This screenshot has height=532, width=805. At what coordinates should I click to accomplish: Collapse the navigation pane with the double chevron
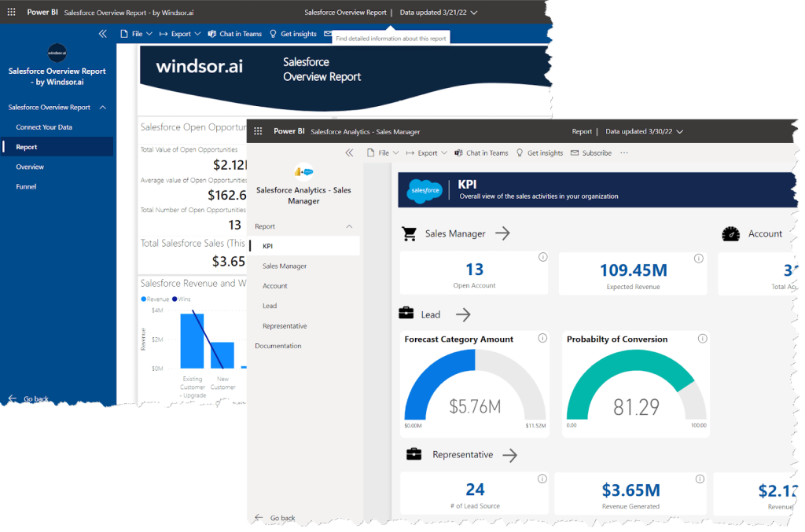click(349, 152)
